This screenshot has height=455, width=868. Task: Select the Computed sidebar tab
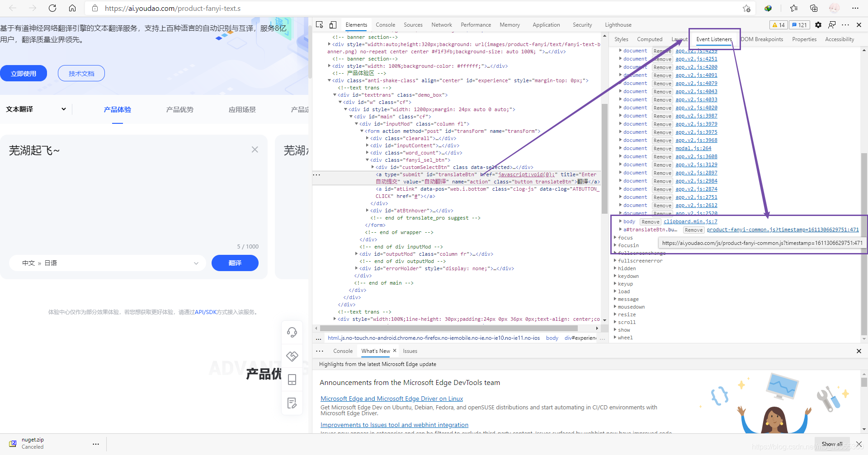[650, 39]
